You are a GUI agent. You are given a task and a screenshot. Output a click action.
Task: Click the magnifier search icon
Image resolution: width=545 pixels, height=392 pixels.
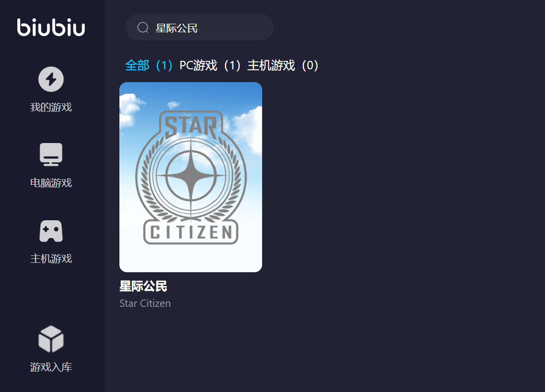tap(143, 27)
